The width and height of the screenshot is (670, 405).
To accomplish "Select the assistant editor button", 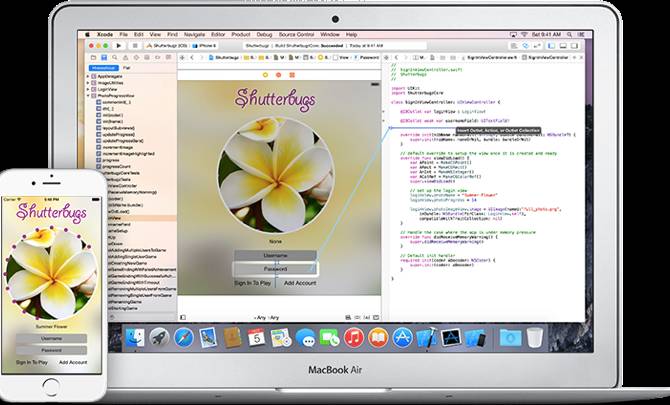I will 525,45.
